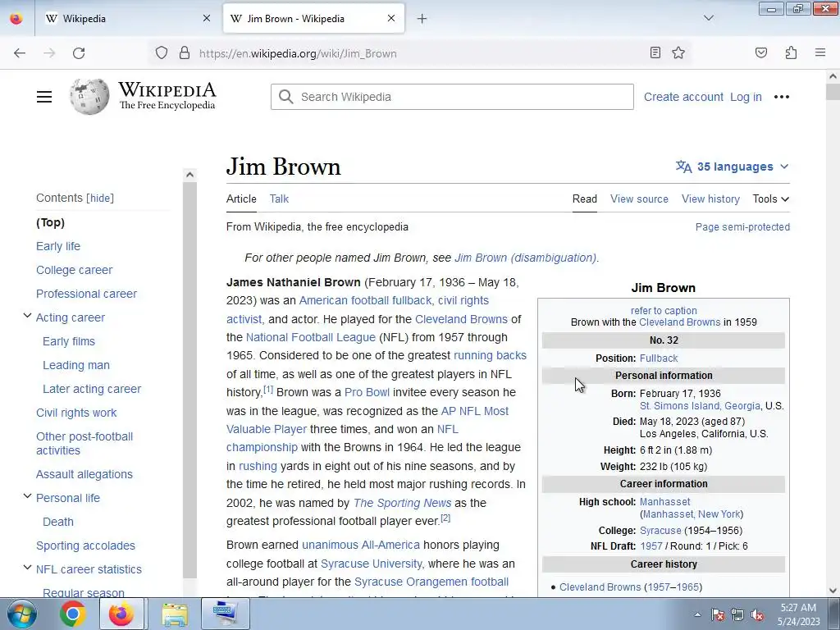Screen dimensions: 840x630
Task: Show hidden system tray icons
Action: pos(697,614)
